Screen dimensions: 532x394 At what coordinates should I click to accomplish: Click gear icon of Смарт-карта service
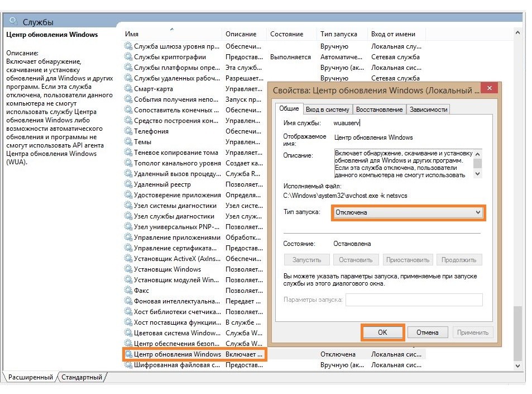(x=128, y=89)
